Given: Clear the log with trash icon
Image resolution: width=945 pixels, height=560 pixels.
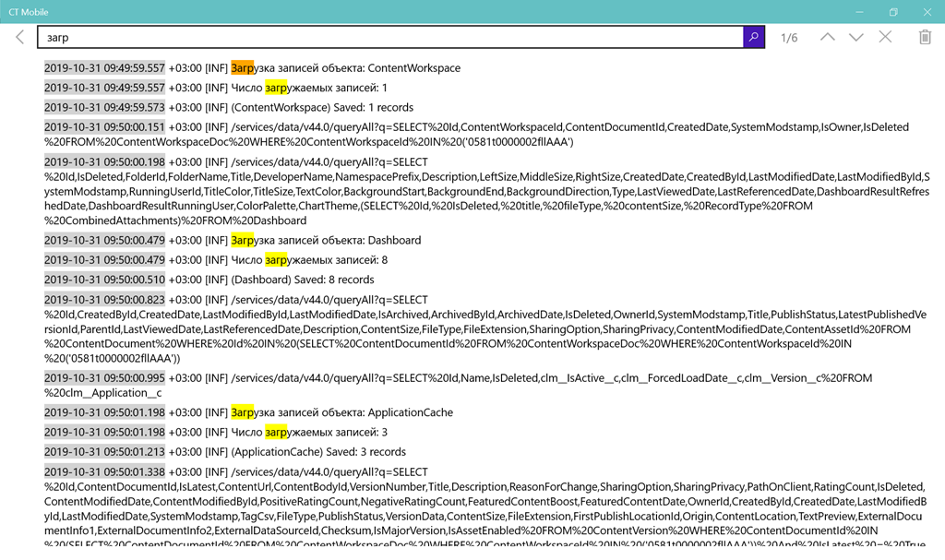Looking at the screenshot, I should coord(925,37).
